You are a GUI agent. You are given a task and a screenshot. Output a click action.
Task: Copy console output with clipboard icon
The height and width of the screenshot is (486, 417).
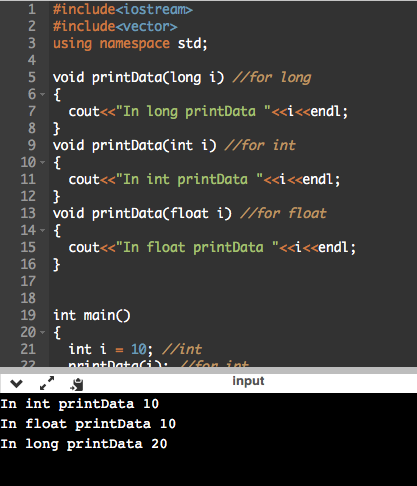[77, 384]
